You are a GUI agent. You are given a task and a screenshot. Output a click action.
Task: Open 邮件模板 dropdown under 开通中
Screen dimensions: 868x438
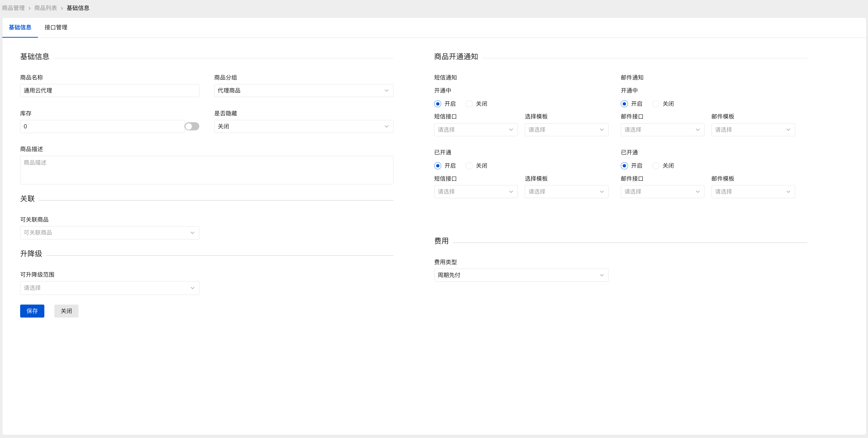(x=753, y=130)
